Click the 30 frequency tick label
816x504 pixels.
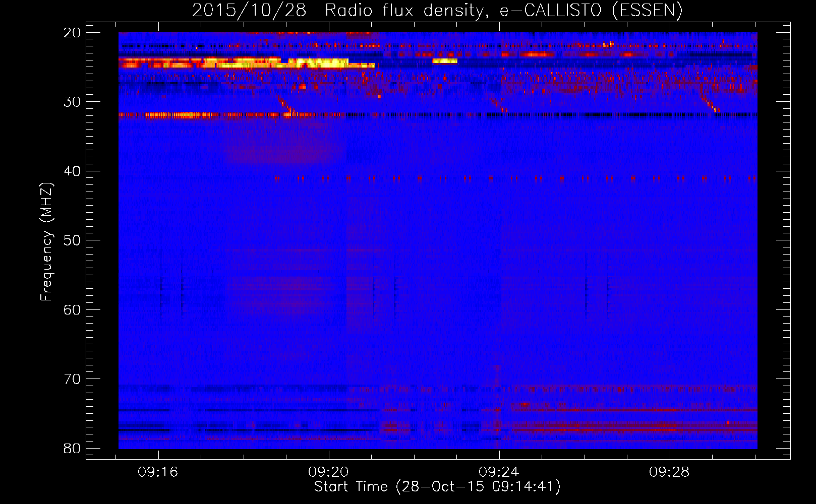tap(72, 102)
